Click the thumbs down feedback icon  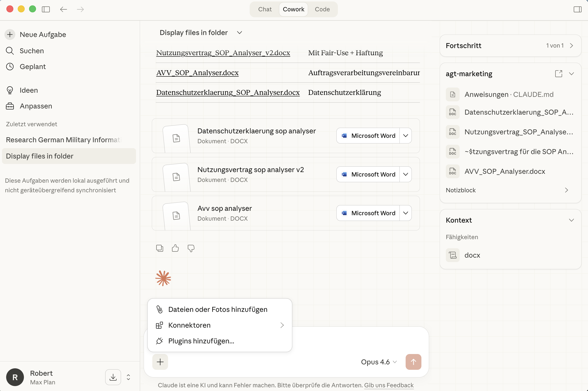point(191,248)
